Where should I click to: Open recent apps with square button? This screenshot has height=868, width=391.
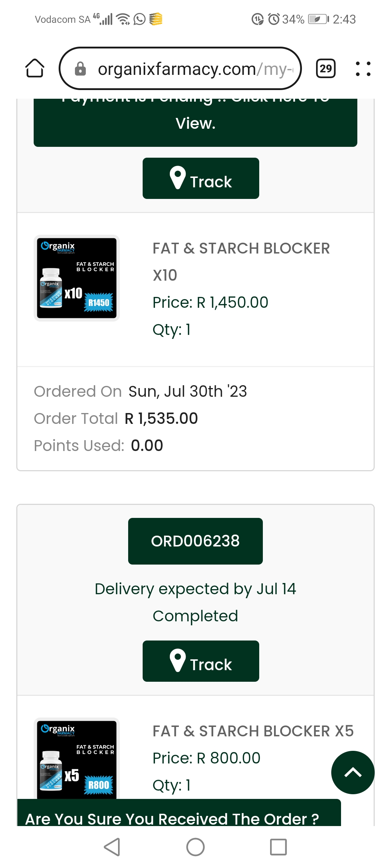[278, 847]
